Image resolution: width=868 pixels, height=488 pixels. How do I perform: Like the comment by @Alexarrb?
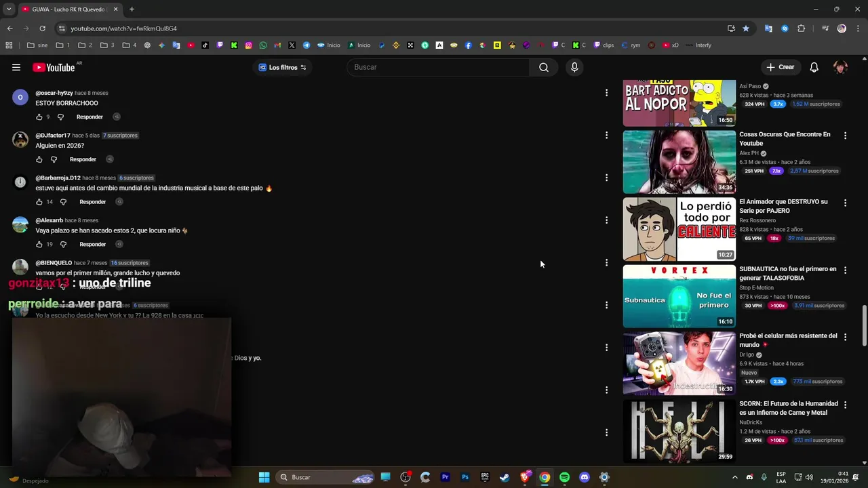point(39,244)
